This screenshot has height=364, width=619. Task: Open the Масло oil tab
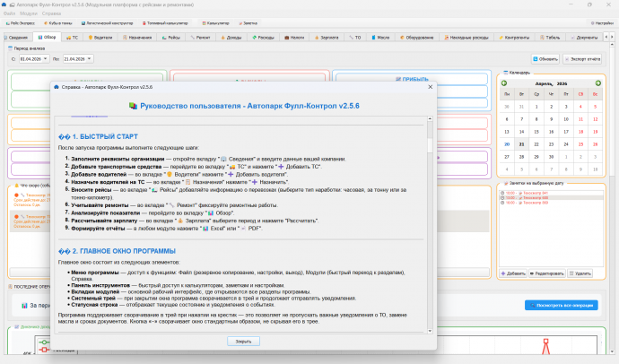coord(380,38)
